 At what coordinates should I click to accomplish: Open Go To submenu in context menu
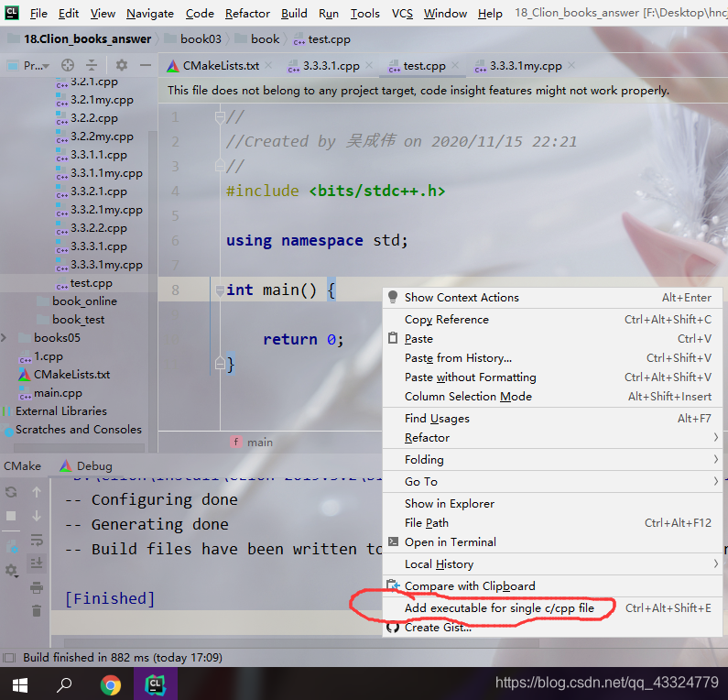[x=552, y=482]
